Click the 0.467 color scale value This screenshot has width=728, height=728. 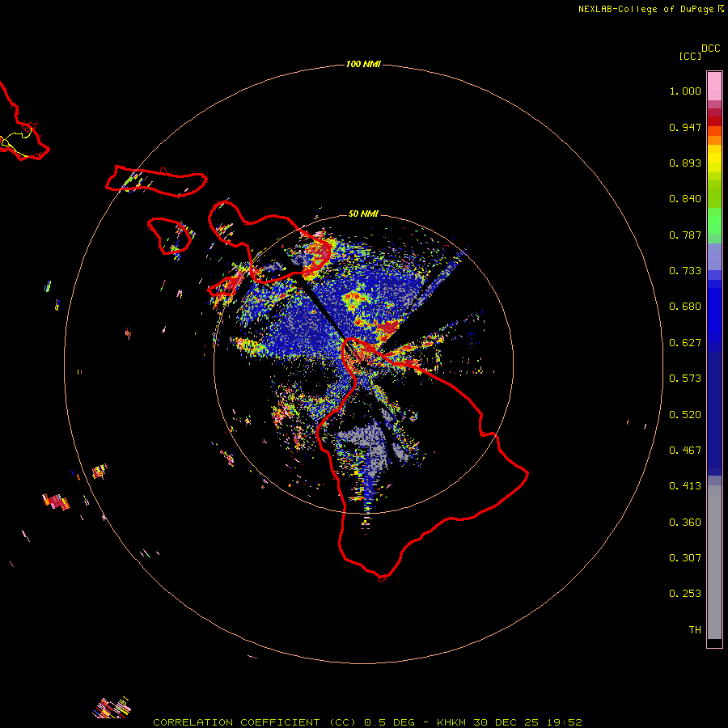685,451
